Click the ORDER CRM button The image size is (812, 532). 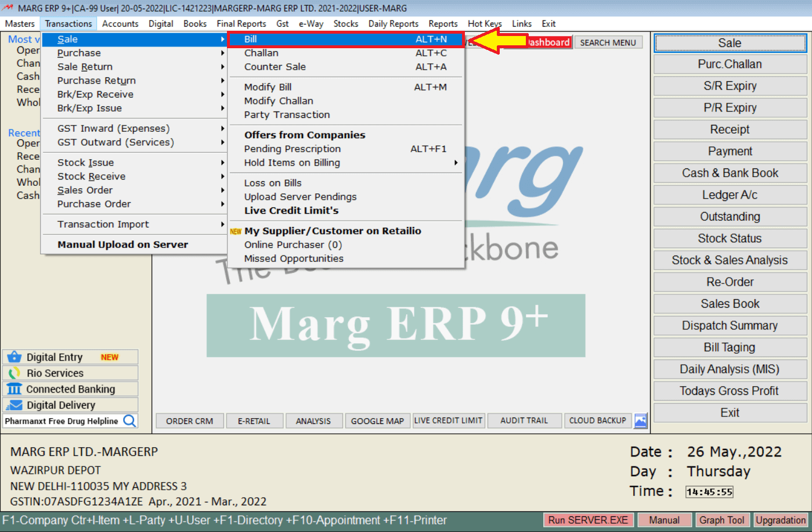coord(189,421)
